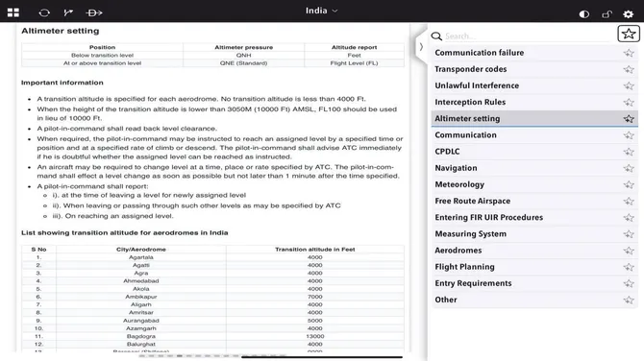Open the Other section
644x361 pixels.
click(x=534, y=300)
